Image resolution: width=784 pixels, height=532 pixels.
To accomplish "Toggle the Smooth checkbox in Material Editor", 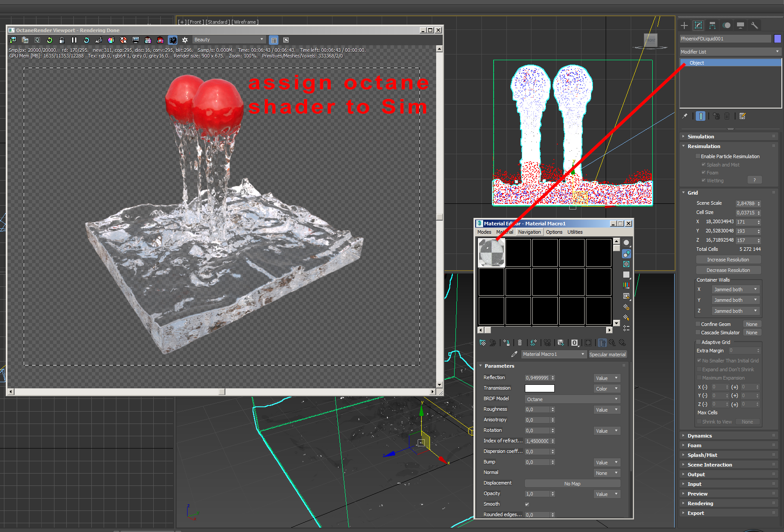I will point(527,504).
